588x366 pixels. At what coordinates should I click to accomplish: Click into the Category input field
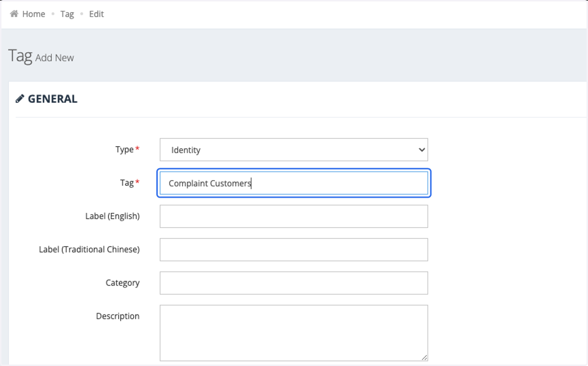point(294,283)
